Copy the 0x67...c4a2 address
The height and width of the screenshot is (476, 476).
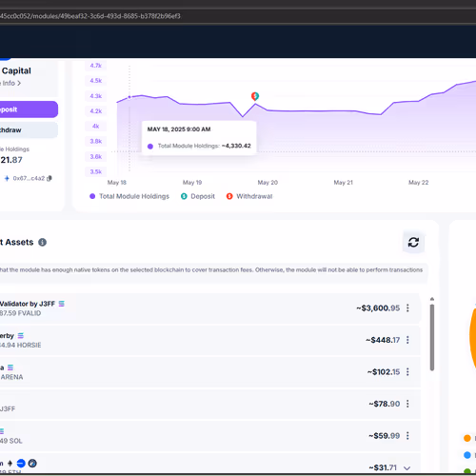point(50,178)
